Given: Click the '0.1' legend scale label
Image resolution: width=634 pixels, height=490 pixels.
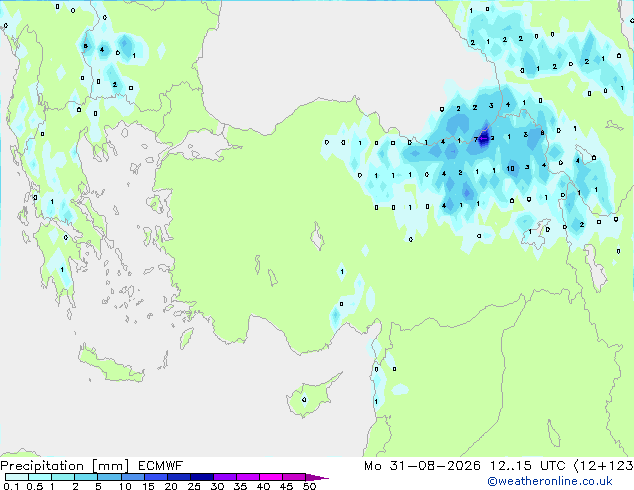Looking at the screenshot, I should click(x=11, y=486).
